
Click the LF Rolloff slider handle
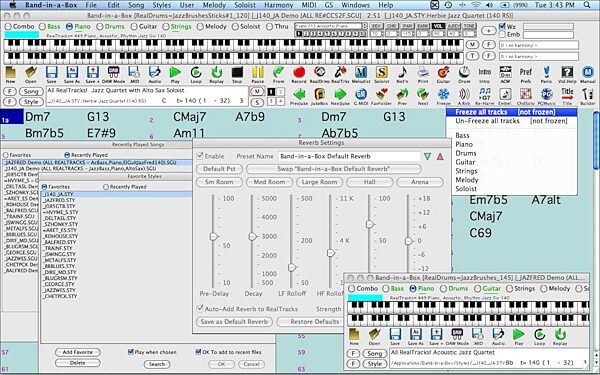tap(292, 267)
